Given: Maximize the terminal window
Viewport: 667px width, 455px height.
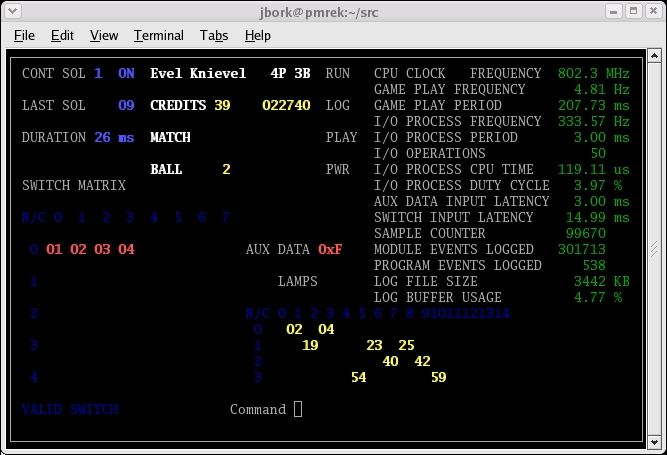Looking at the screenshot, I should pyautogui.click(x=634, y=10).
